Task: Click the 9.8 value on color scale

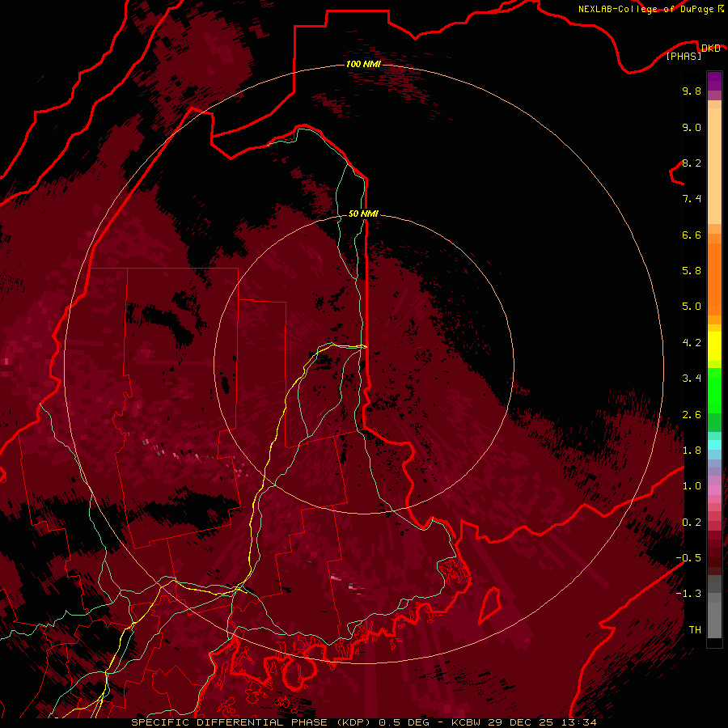Action: click(x=692, y=91)
